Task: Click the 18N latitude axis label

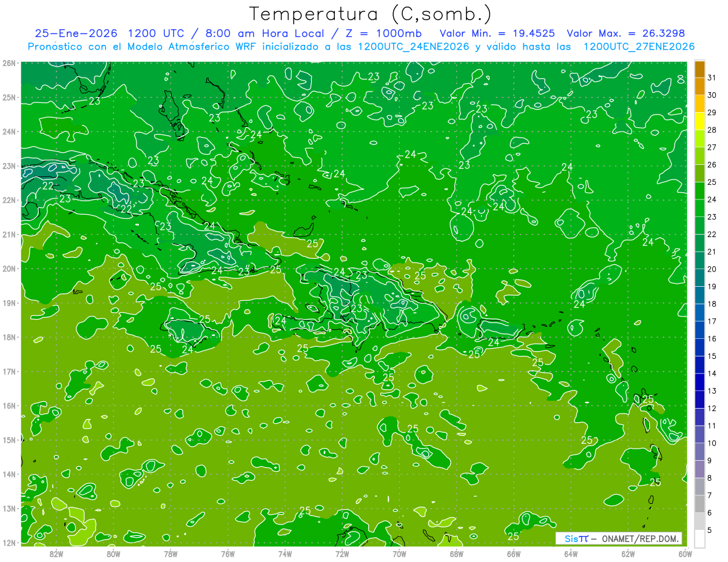Action: [10, 337]
